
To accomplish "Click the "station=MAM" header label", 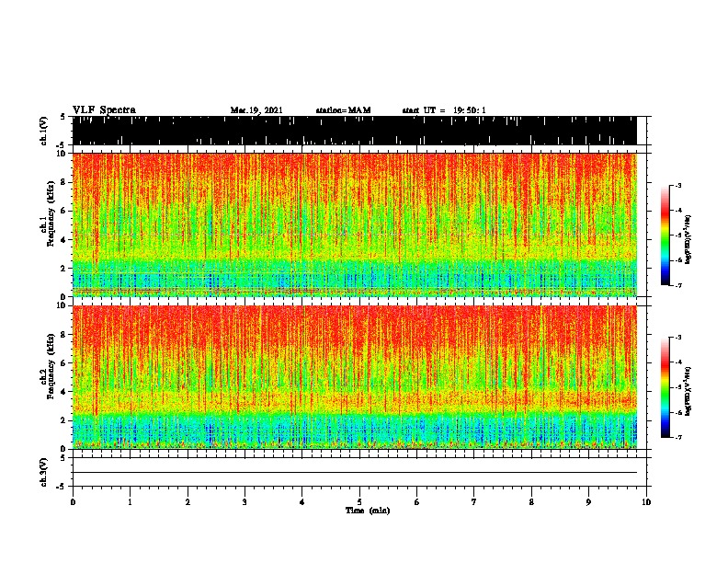I will (x=343, y=110).
